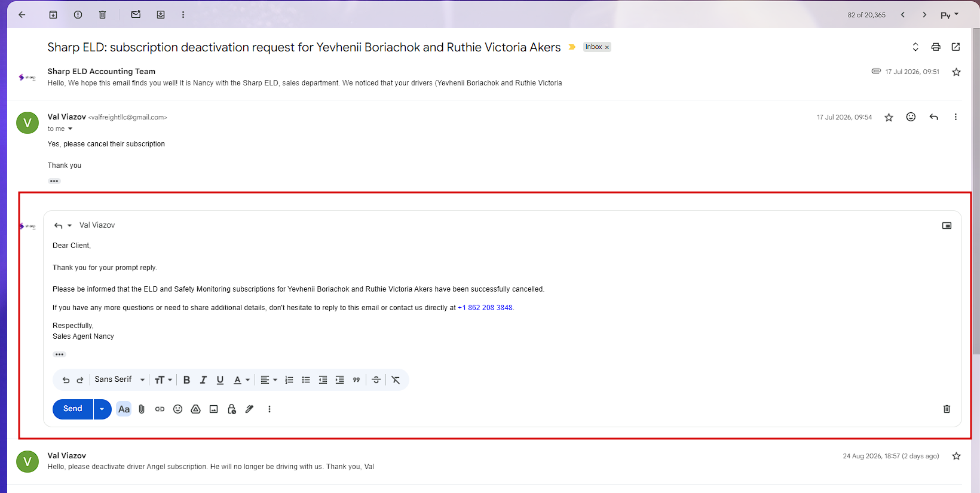Viewport: 980px width, 493px height.
Task: Expand the 'to me' recipient details
Action: [70, 129]
